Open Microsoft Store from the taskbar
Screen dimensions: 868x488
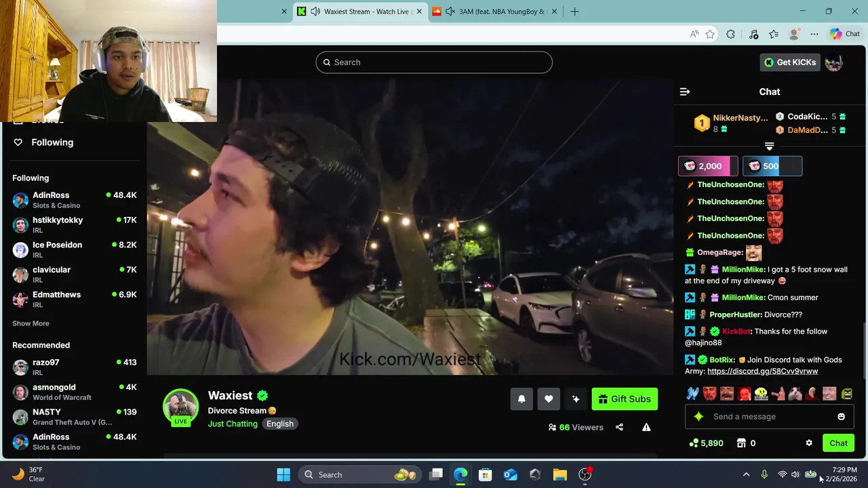(x=485, y=474)
